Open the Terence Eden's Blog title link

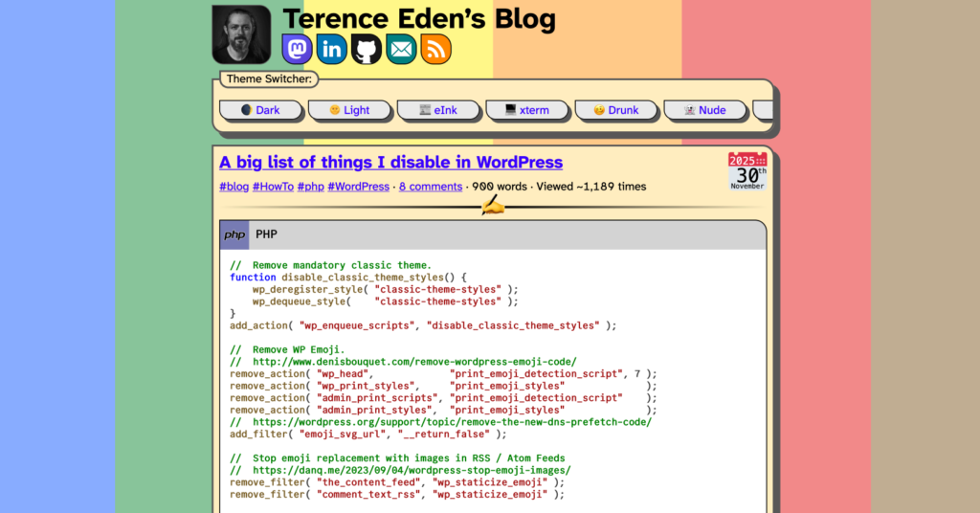click(x=418, y=19)
